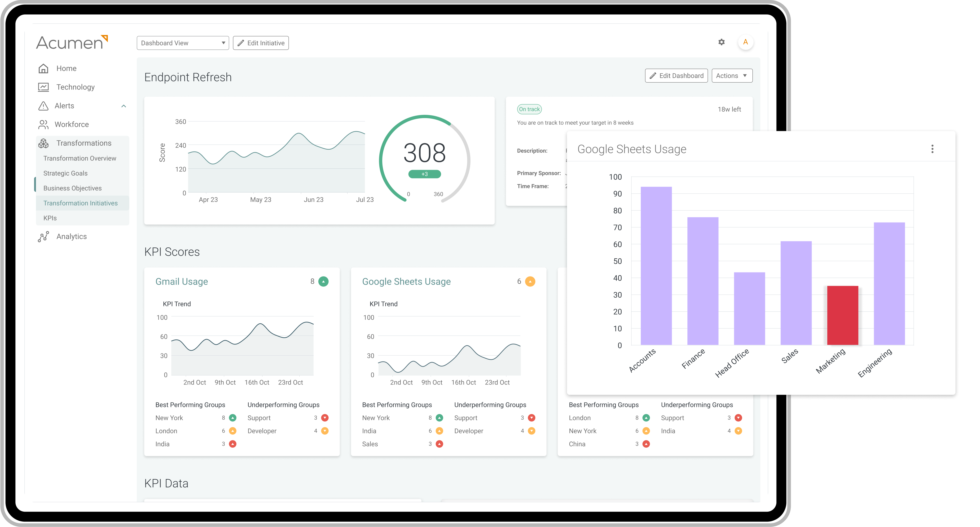Select the Workforce people icon
The height and width of the screenshot is (527, 980).
(x=43, y=124)
